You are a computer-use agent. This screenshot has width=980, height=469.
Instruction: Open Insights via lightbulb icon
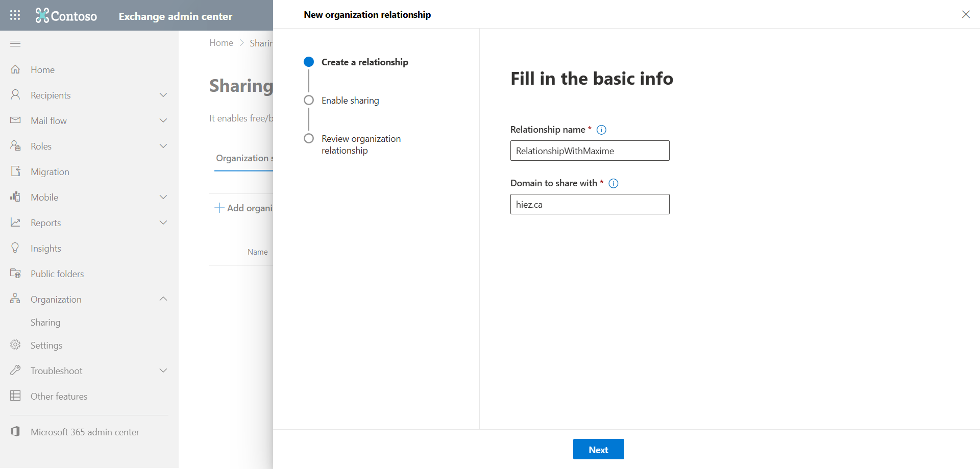[15, 248]
